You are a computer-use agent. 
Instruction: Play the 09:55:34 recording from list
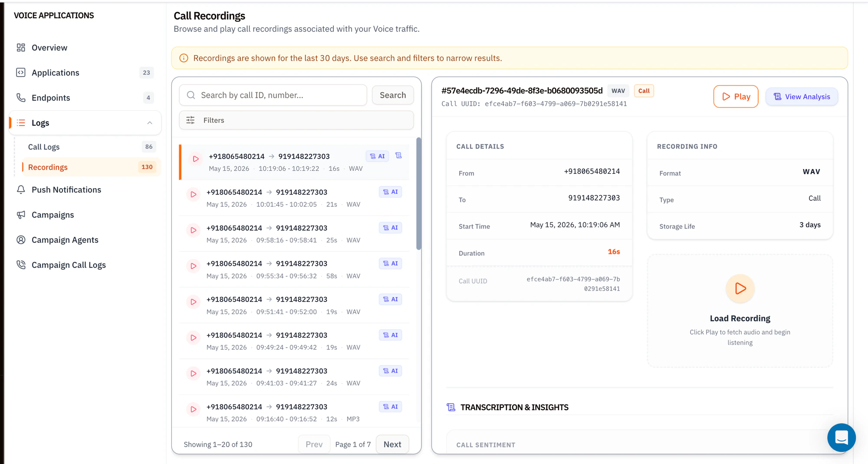pyautogui.click(x=194, y=266)
